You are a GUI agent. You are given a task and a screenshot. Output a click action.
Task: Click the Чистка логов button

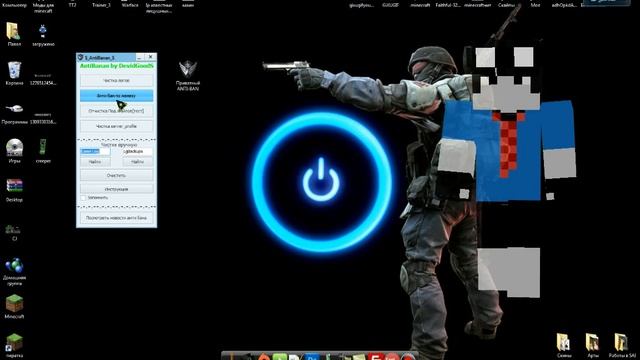pyautogui.click(x=116, y=80)
